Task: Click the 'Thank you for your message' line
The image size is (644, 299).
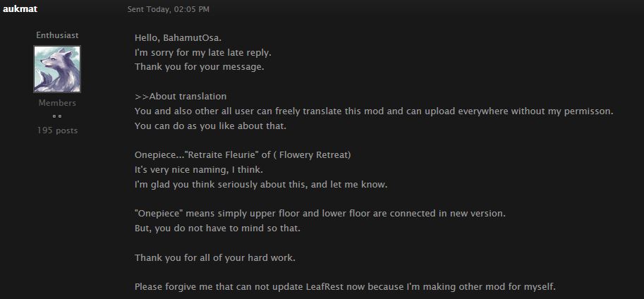Action: point(199,67)
